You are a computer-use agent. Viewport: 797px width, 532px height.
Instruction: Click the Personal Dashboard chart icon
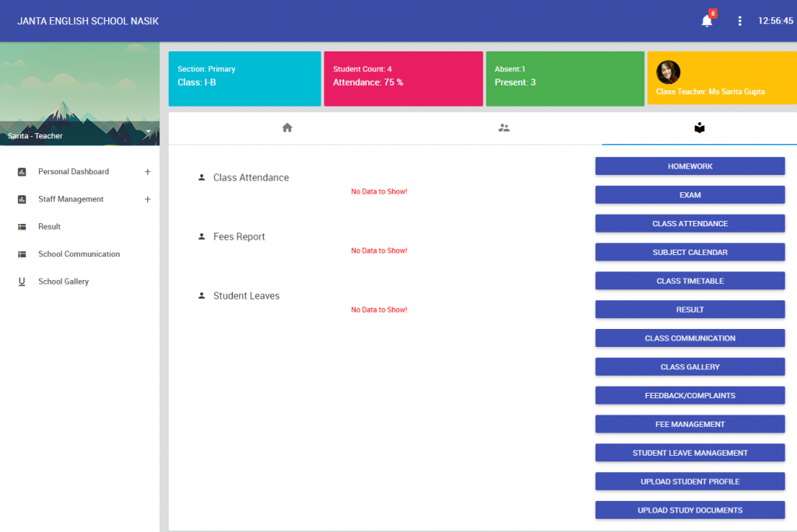click(x=23, y=172)
